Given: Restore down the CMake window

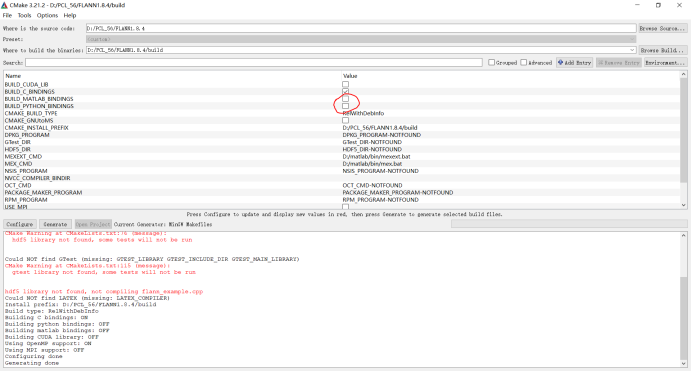Looking at the screenshot, I should [658, 5].
